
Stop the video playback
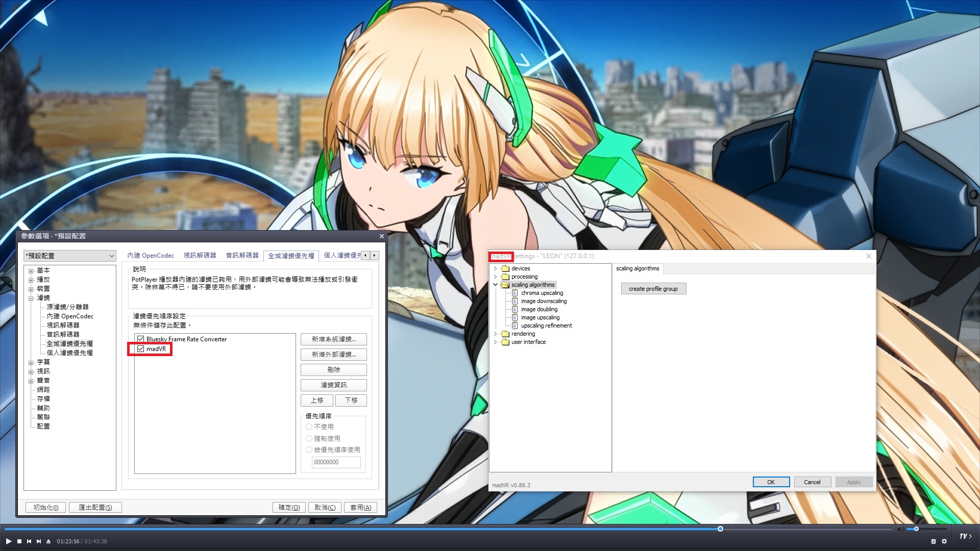point(19,541)
